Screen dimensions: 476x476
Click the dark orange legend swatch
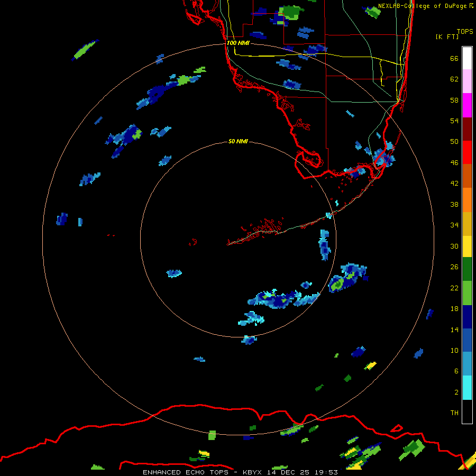467,176
